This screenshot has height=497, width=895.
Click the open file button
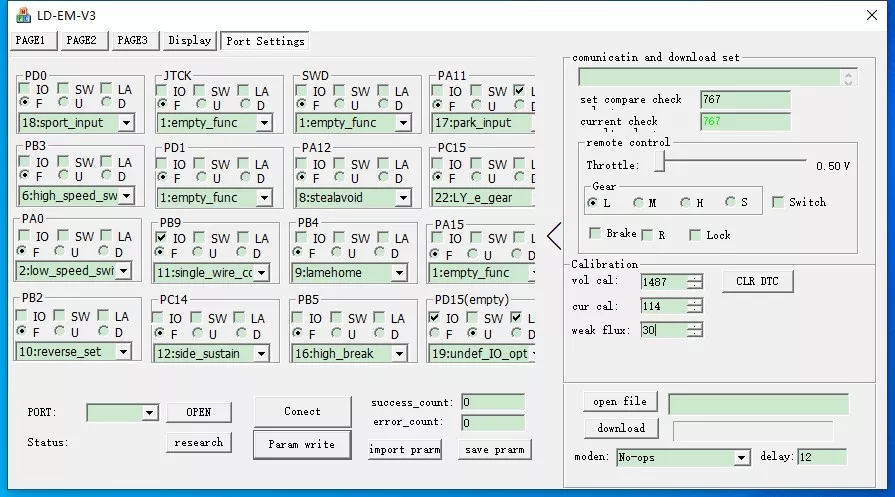620,402
